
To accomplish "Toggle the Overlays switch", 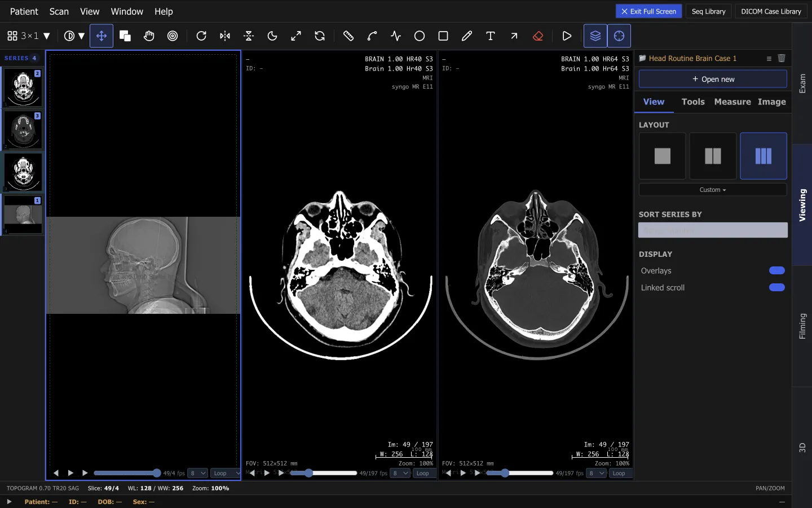I will [x=777, y=270].
